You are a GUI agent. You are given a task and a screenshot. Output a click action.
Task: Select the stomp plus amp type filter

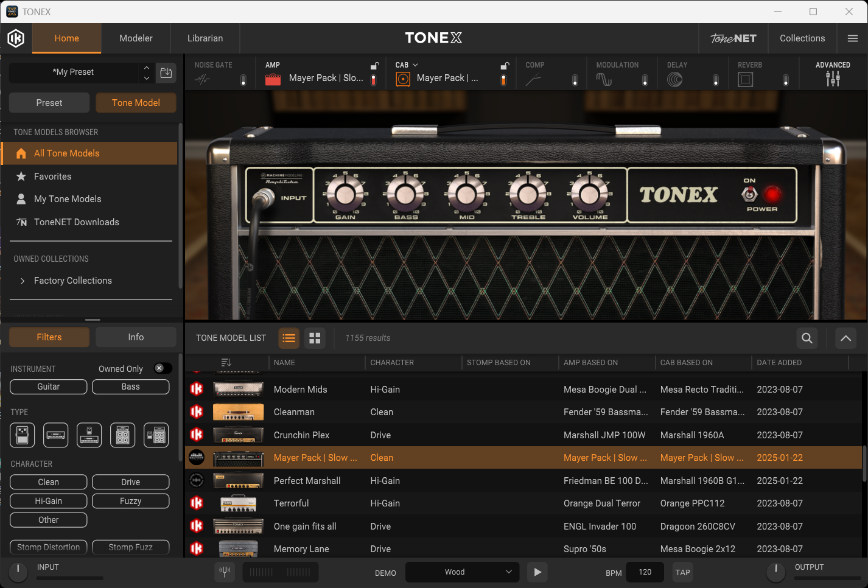pos(89,435)
